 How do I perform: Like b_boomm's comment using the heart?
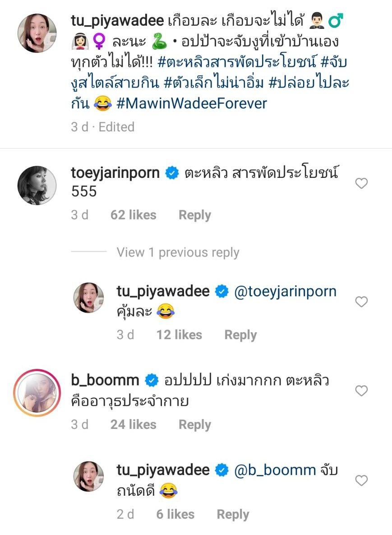coord(361,391)
